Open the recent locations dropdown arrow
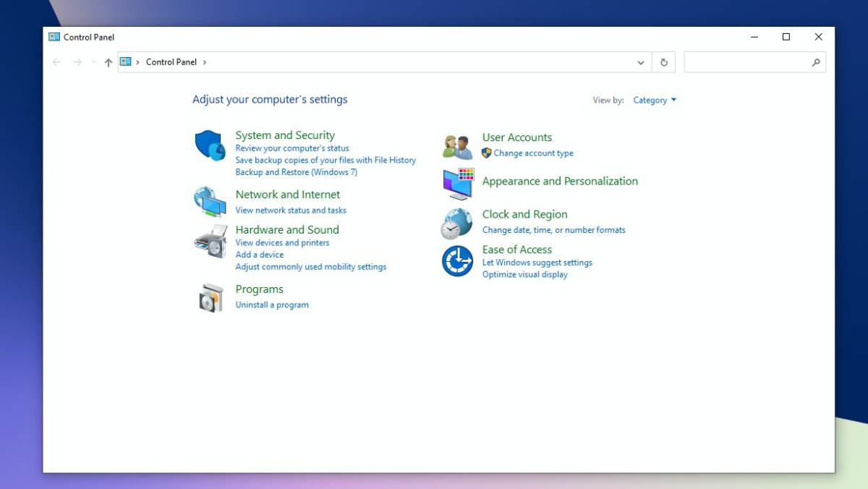 coord(94,62)
